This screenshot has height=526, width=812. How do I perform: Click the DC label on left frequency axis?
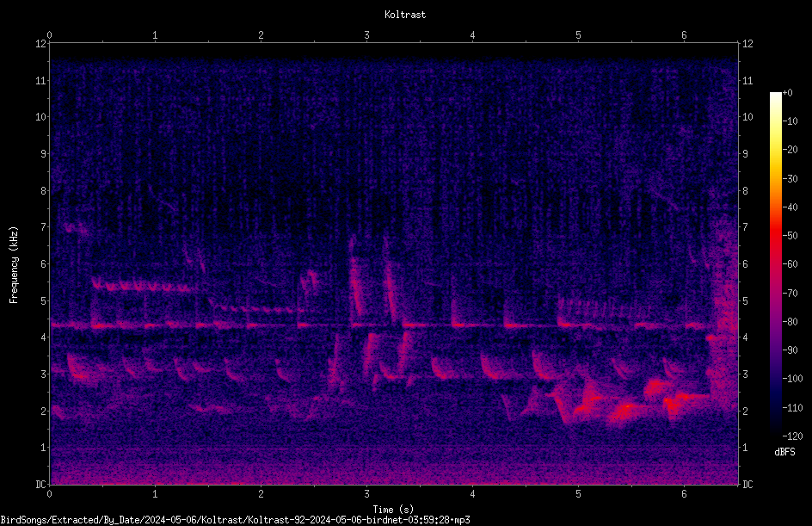pyautogui.click(x=40, y=485)
